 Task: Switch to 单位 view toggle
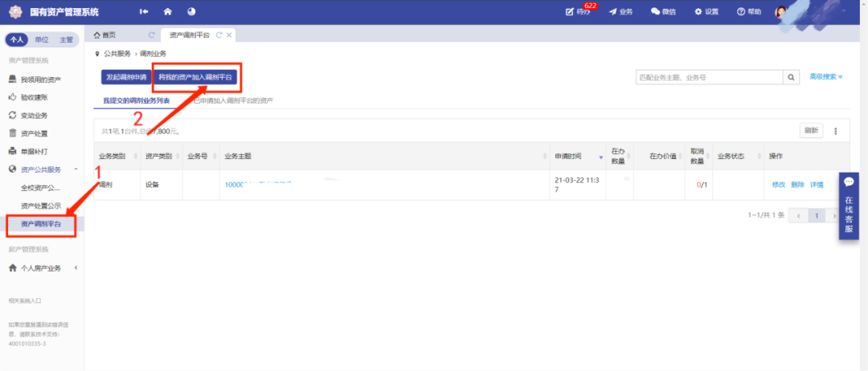(x=41, y=39)
